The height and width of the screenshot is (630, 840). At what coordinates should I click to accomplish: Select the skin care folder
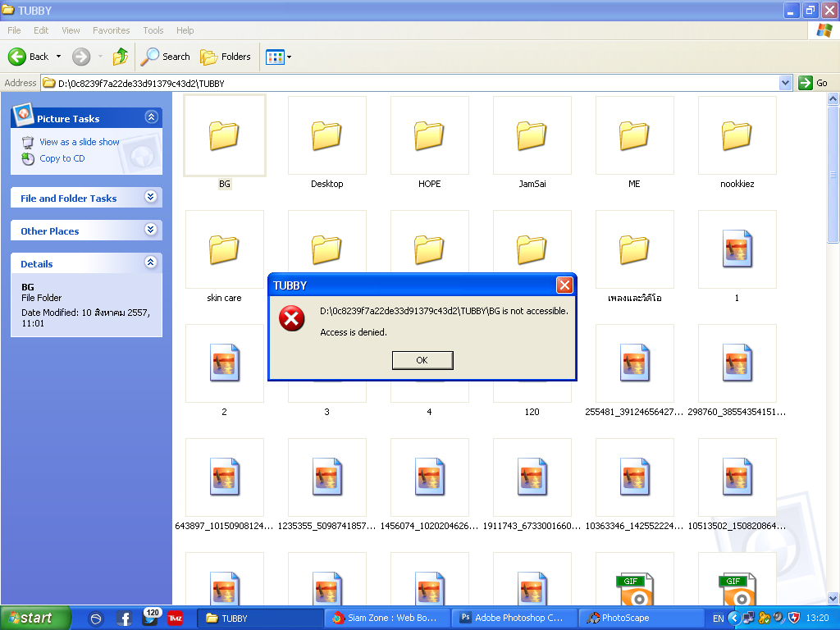(x=225, y=256)
